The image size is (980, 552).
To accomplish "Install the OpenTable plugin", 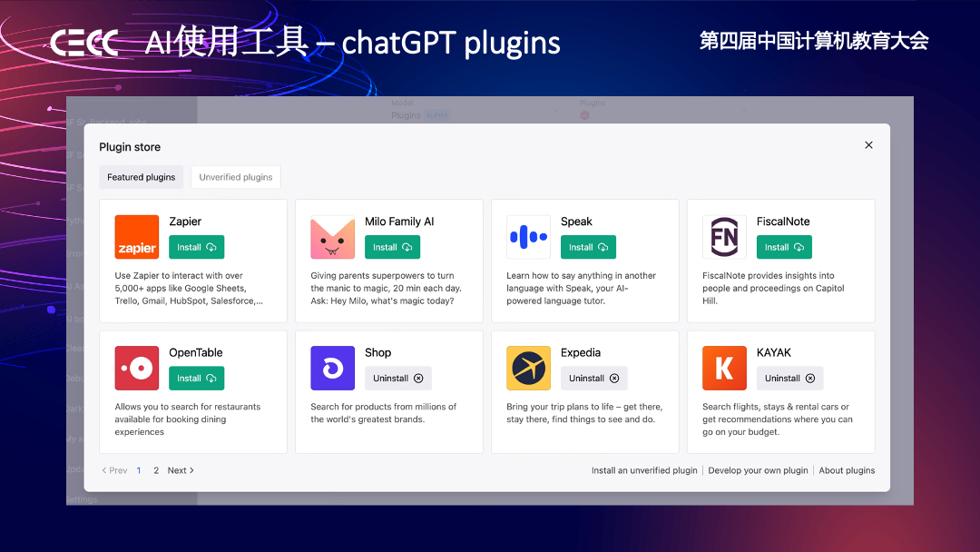I will click(x=196, y=379).
